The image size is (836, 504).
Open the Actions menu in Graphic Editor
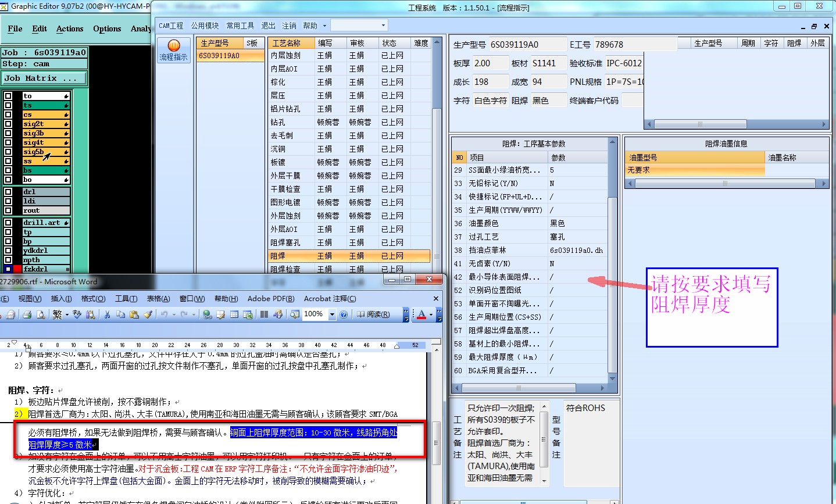(70, 28)
